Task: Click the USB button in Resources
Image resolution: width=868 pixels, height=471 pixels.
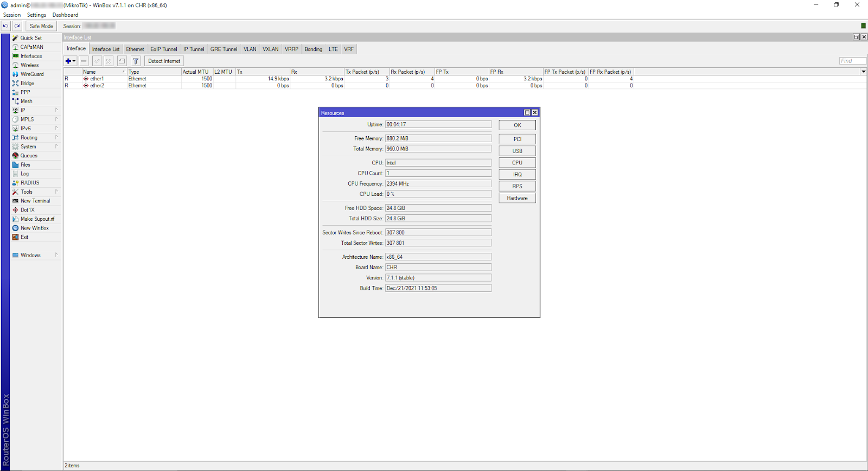Action: point(517,151)
